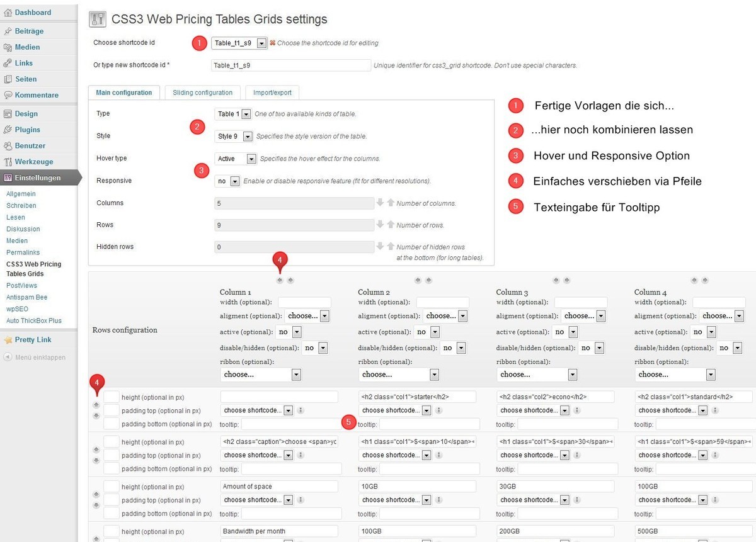This screenshot has width=756, height=542.
Task: Open the Type dropdown showing Table 1
Action: pyautogui.click(x=233, y=114)
